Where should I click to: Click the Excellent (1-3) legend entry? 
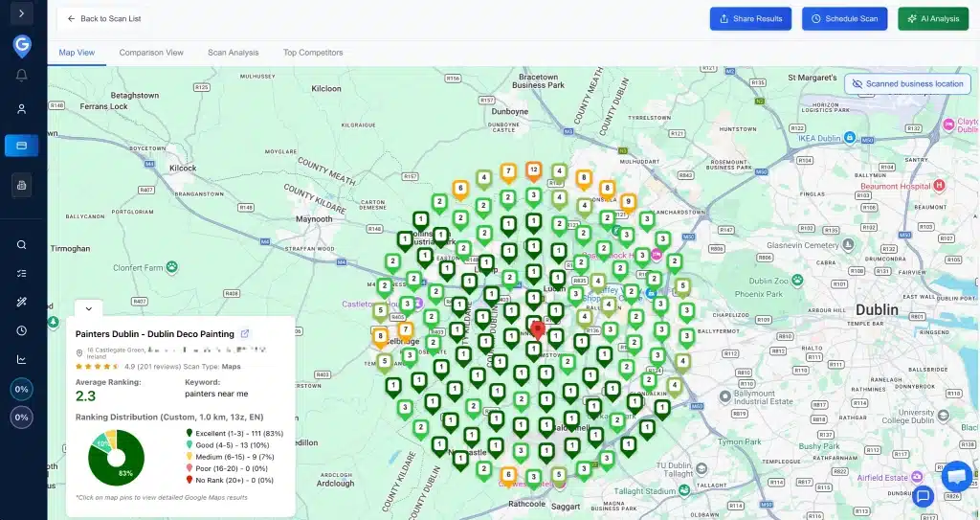234,433
